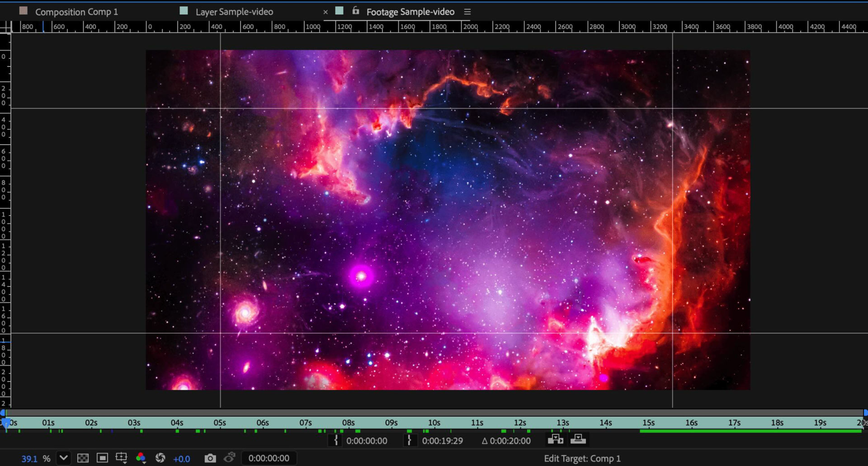This screenshot has height=466, width=868.
Task: Open the Footage panel hamburger menu
Action: coord(467,11)
